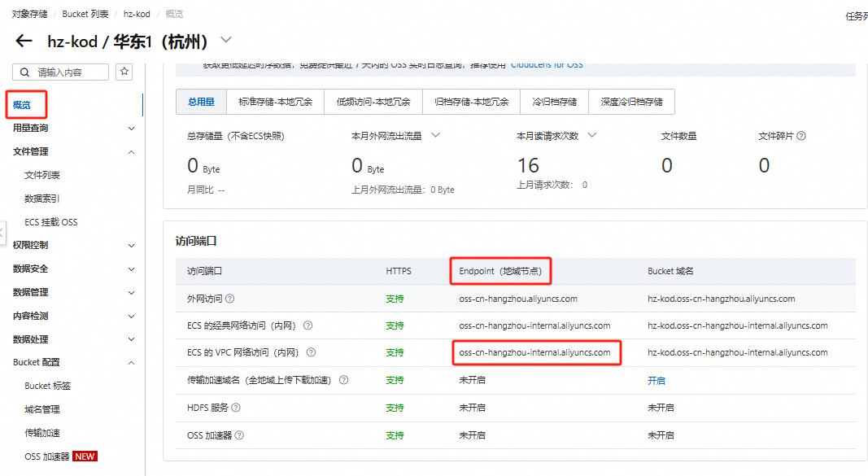Expand 数据安全 sidebar section
Screen dimensions: 868x476
[131, 269]
